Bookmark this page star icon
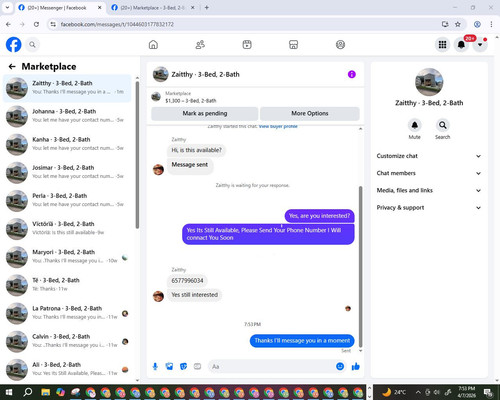Viewport: 500px width, 400px height. (458, 24)
